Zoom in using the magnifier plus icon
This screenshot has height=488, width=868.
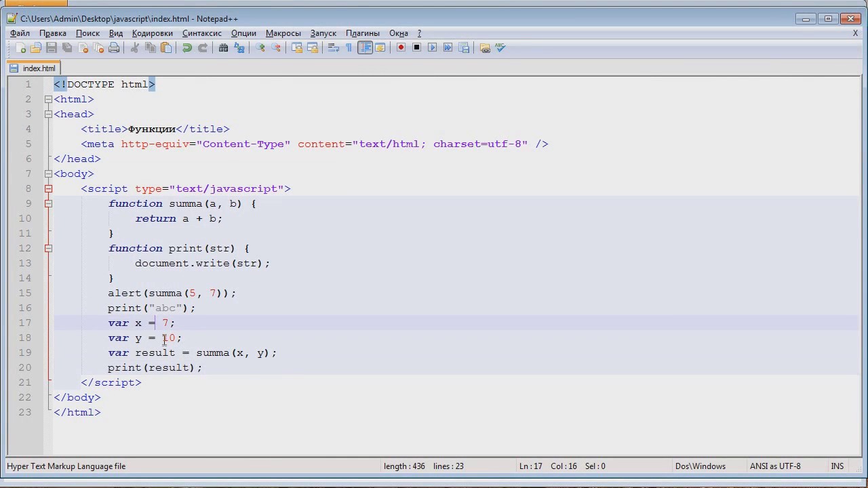click(x=260, y=47)
